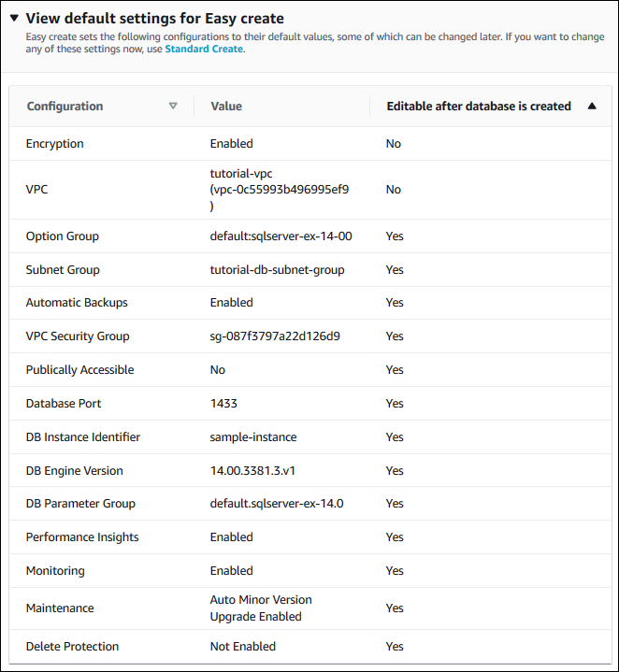
Task: Click the Option Group row
Action: [x=63, y=236]
